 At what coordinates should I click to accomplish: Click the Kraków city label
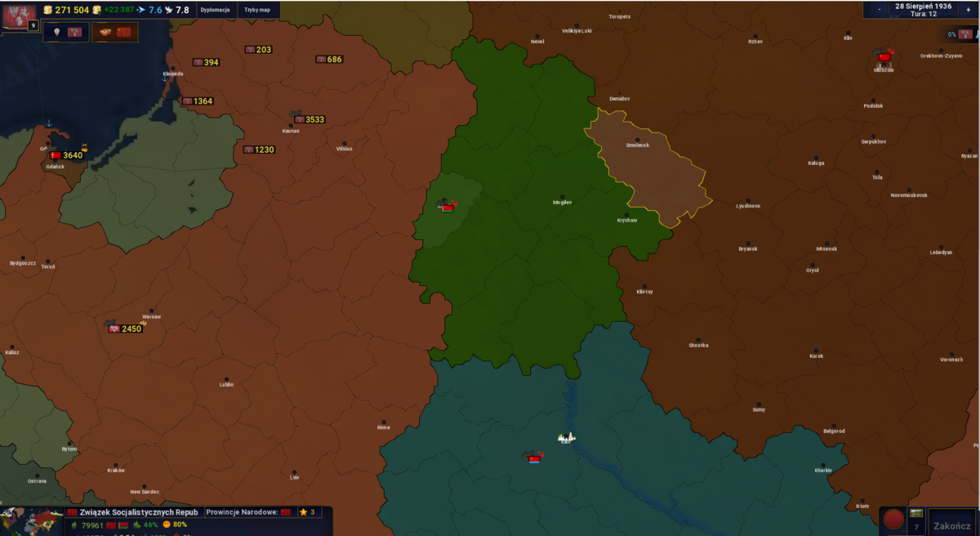116,471
